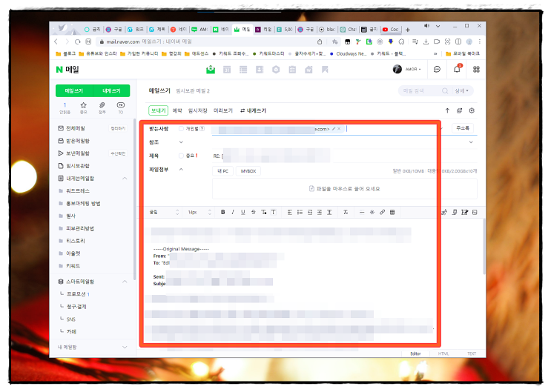
Task: Open the browser extensions puzzle icon
Action: 401,41
